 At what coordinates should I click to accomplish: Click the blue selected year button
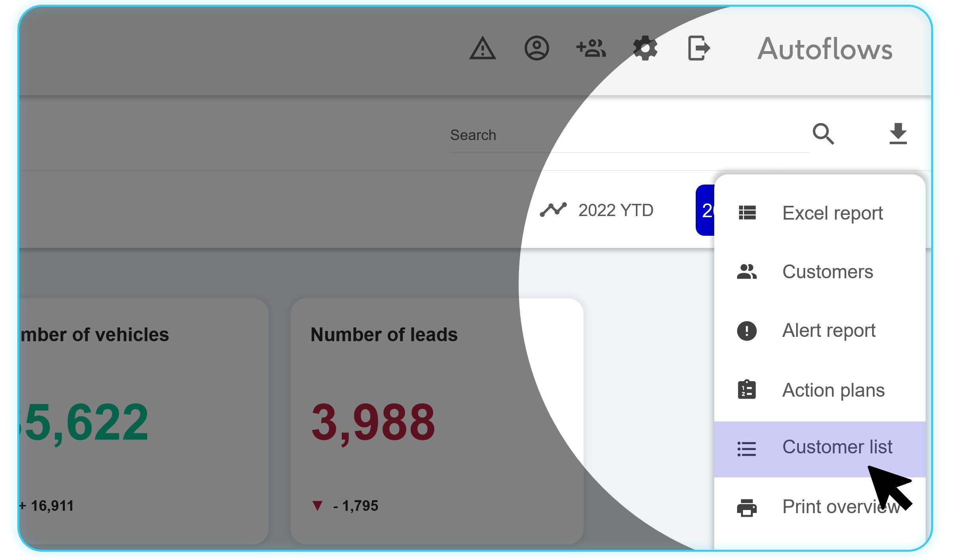(705, 210)
